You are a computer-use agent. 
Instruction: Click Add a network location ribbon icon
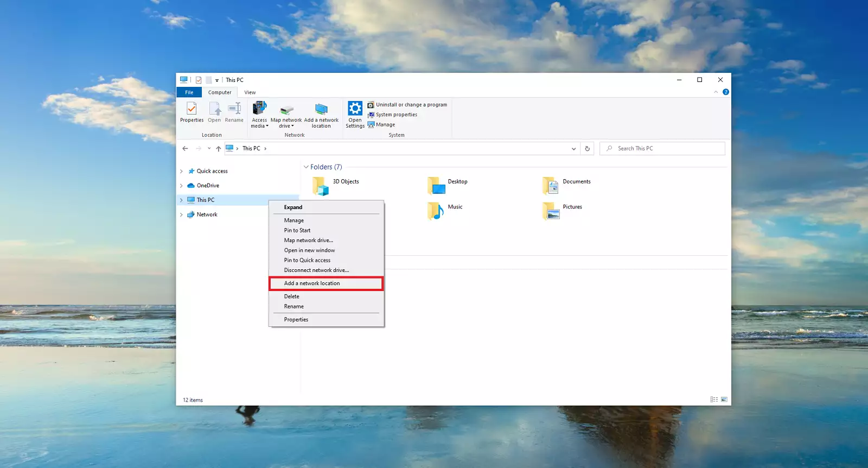321,115
